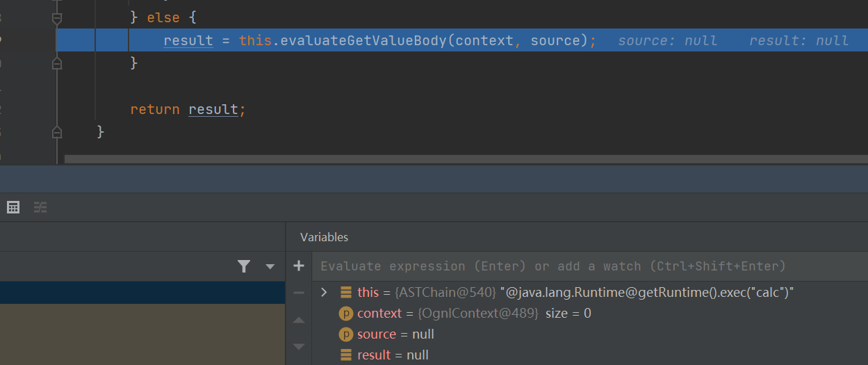Switch to the Variables tab
Viewport: 868px width, 365px height.
324,237
